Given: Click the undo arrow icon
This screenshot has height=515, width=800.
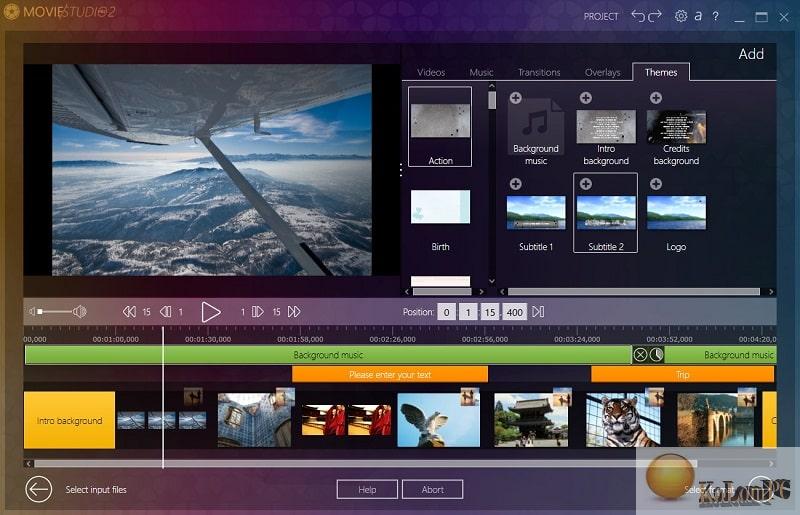Looking at the screenshot, I should coord(638,16).
